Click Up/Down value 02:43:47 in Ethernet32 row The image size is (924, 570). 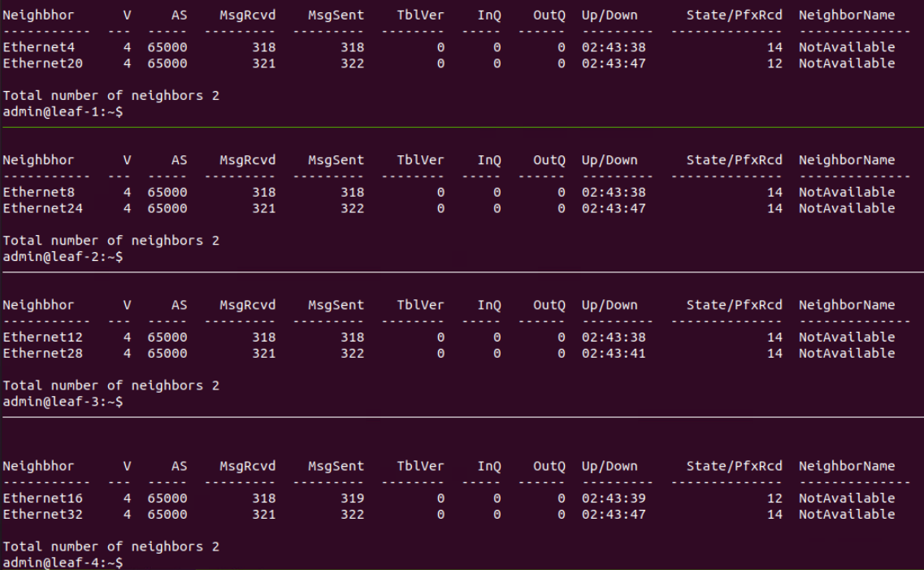tap(614, 514)
